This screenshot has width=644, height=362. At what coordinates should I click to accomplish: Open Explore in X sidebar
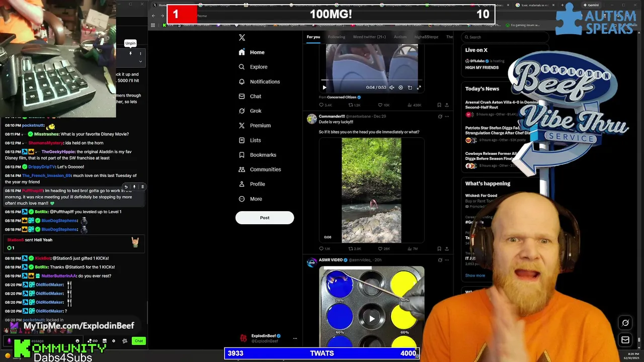253,67
